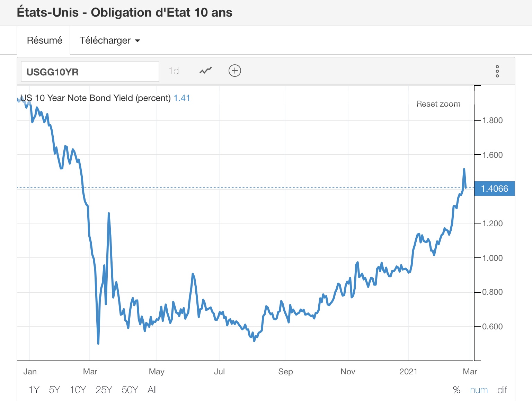Select the 1Y time range
The image size is (532, 401).
(34, 390)
